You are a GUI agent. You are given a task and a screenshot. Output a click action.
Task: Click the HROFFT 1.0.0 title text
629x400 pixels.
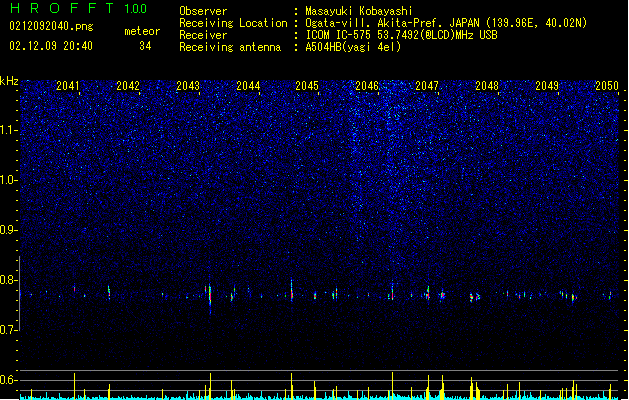click(78, 8)
